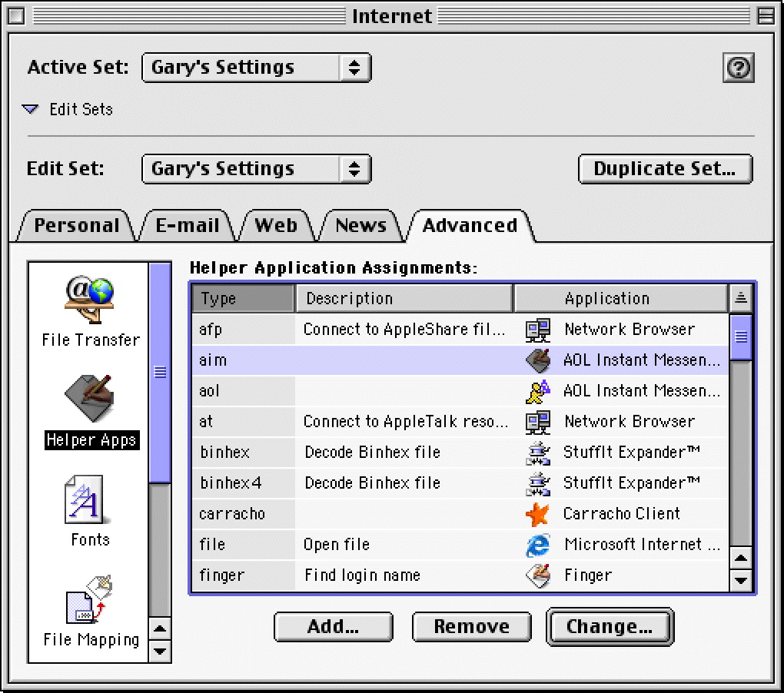This screenshot has height=693, width=784.
Task: Click the Internet Explorer icon in file row
Action: [538, 545]
